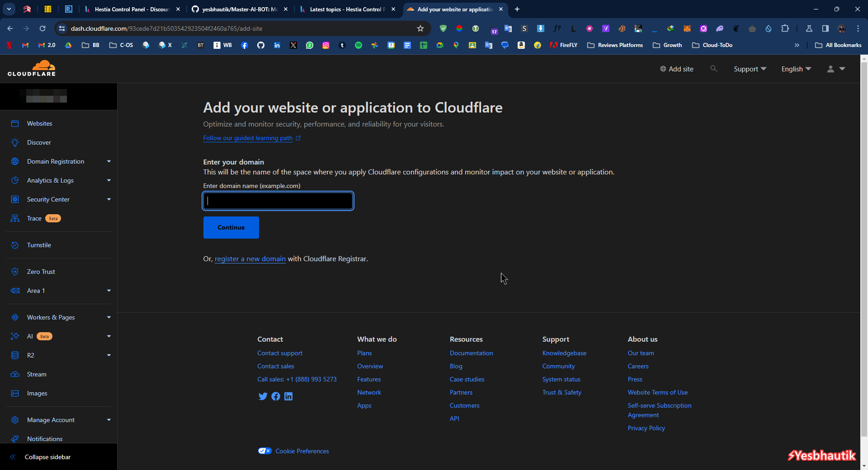Screen dimensions: 868x470
Task: Open Chrome three-dot menu
Action: click(858, 28)
